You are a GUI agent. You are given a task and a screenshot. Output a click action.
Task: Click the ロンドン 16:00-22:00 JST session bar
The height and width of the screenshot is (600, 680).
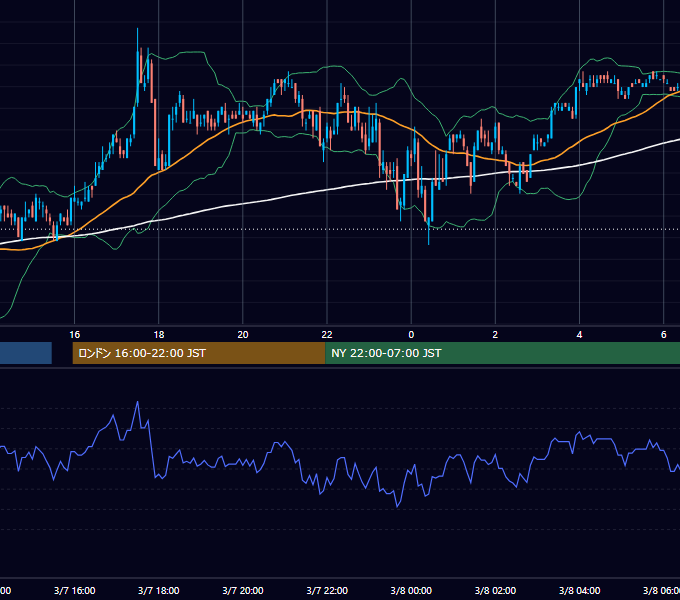(199, 353)
